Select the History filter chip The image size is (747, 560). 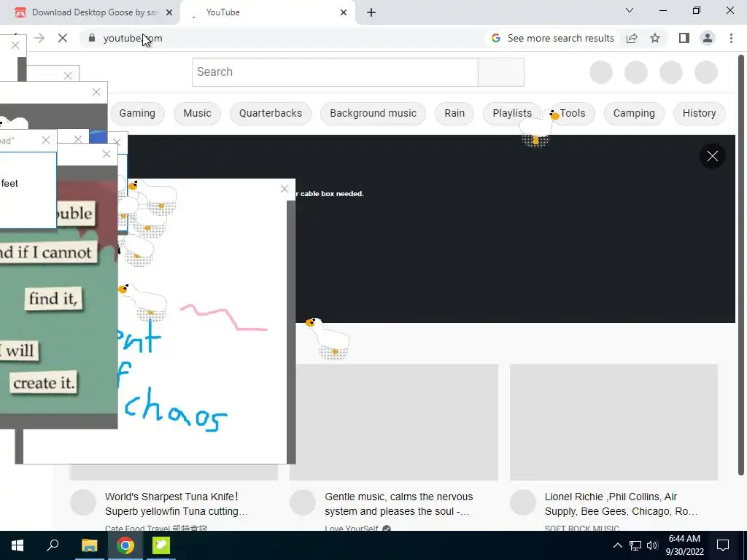click(x=699, y=113)
